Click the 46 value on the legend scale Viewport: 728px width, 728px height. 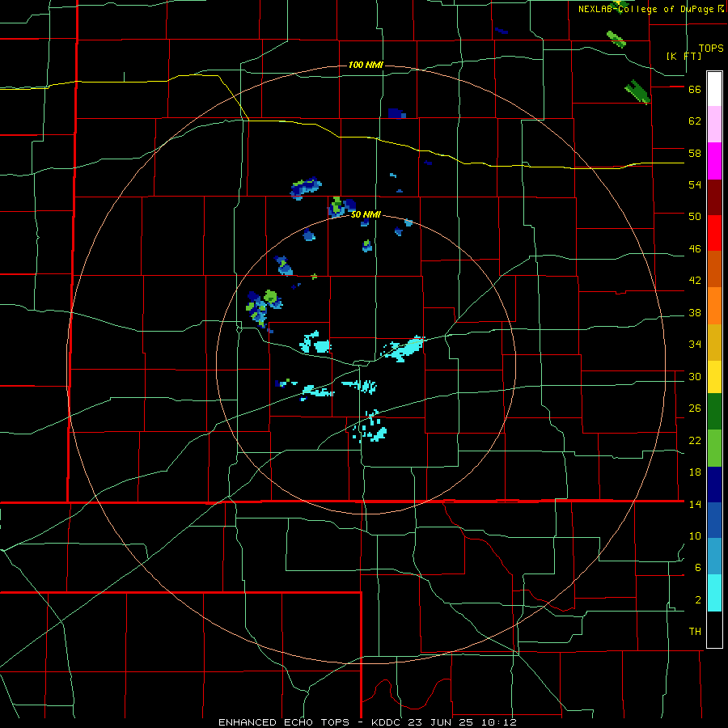695,249
